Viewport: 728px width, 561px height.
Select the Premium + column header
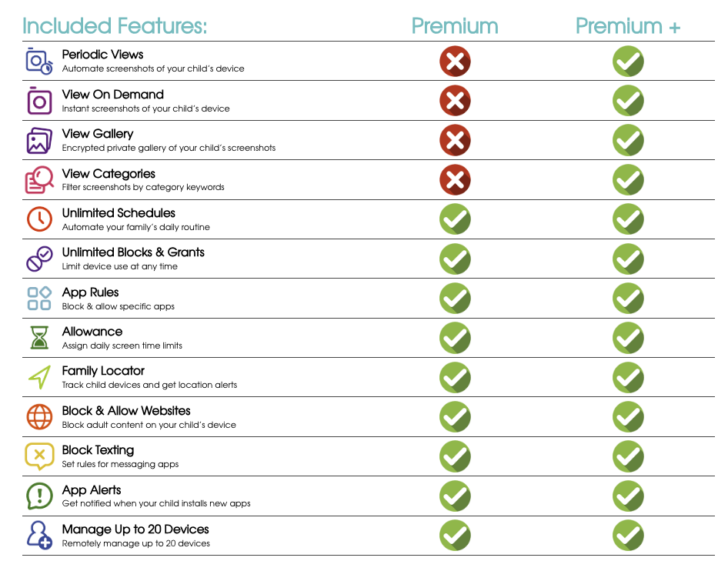coord(628,26)
